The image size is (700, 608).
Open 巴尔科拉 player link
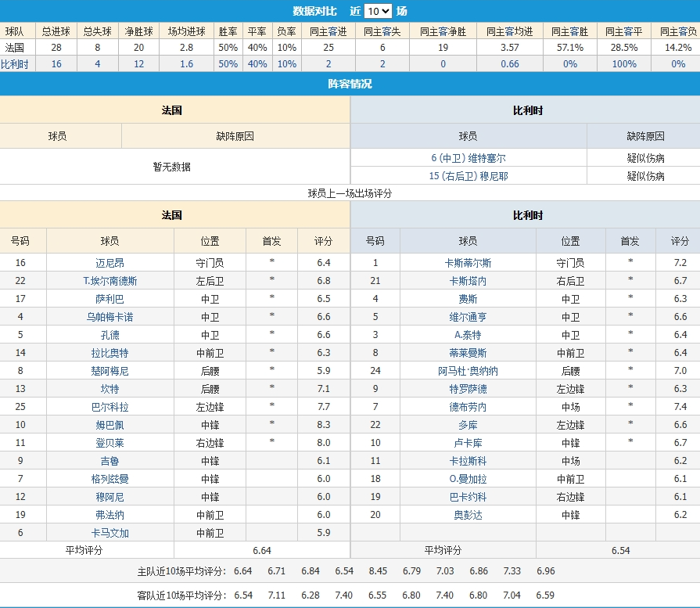click(109, 407)
